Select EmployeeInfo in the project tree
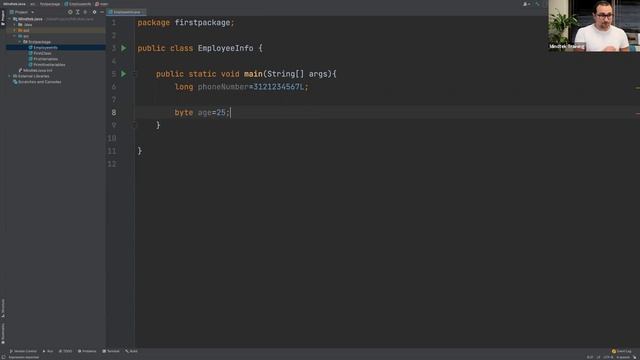Viewport: 640px width, 360px height. click(x=45, y=48)
